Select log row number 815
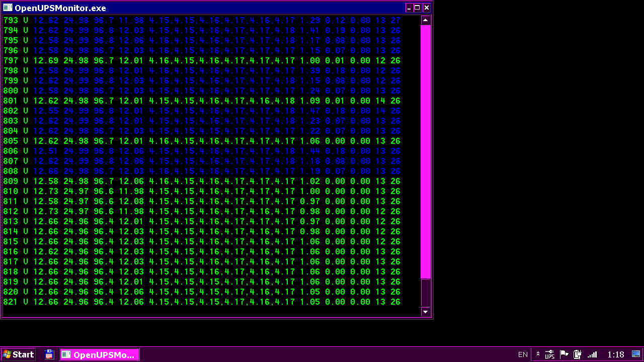 point(202,241)
